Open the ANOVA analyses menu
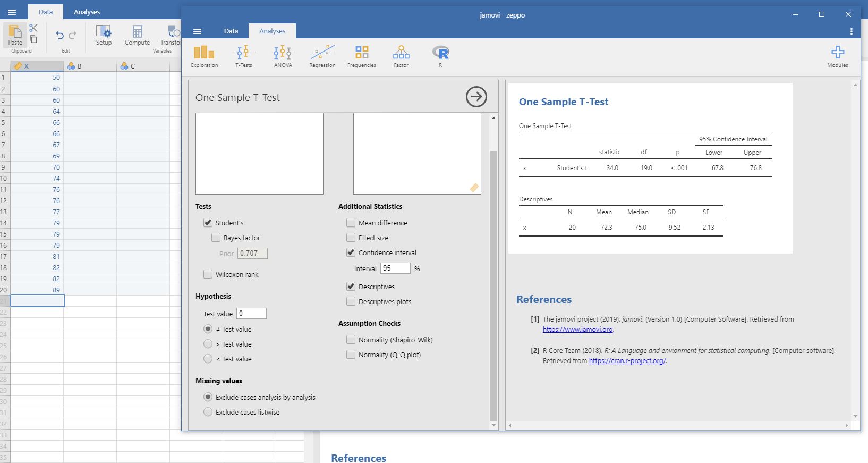The height and width of the screenshot is (463, 868). tap(283, 56)
